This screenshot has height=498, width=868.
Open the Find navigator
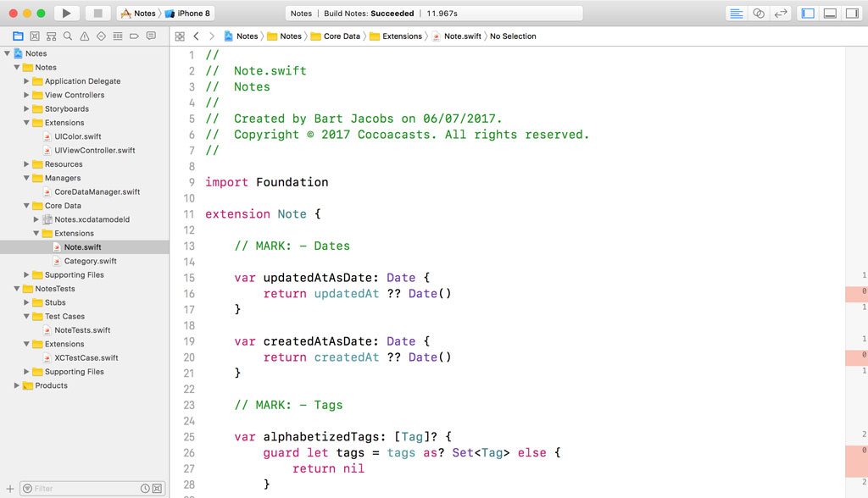coord(67,36)
